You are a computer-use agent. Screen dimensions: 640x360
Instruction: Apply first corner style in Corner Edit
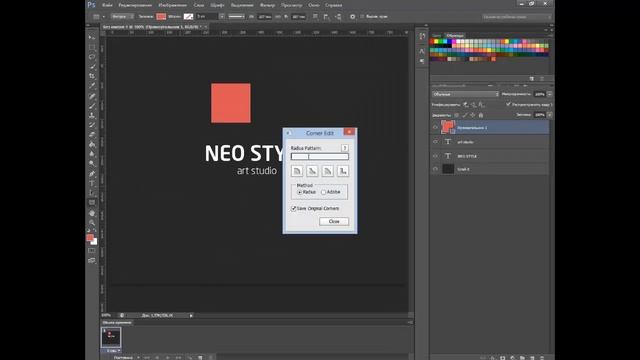[x=297, y=171]
